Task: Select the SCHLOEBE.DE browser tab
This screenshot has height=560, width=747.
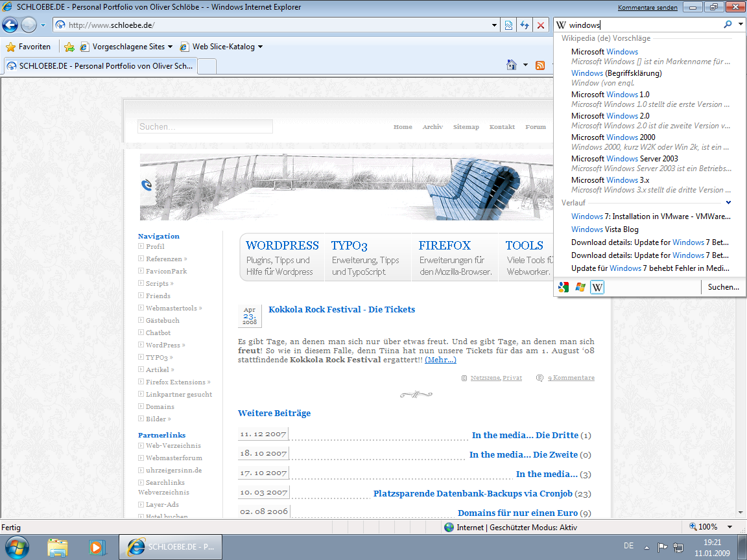Action: click(x=101, y=65)
